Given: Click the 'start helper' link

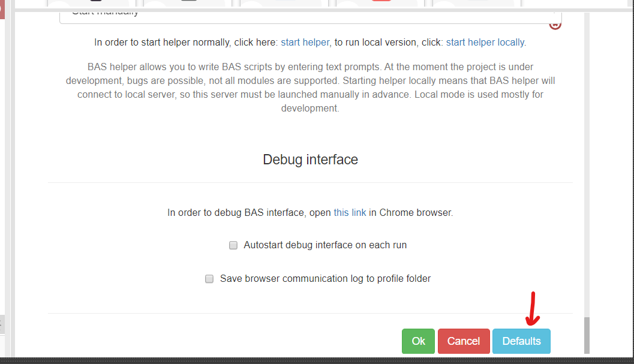Looking at the screenshot, I should coord(305,43).
